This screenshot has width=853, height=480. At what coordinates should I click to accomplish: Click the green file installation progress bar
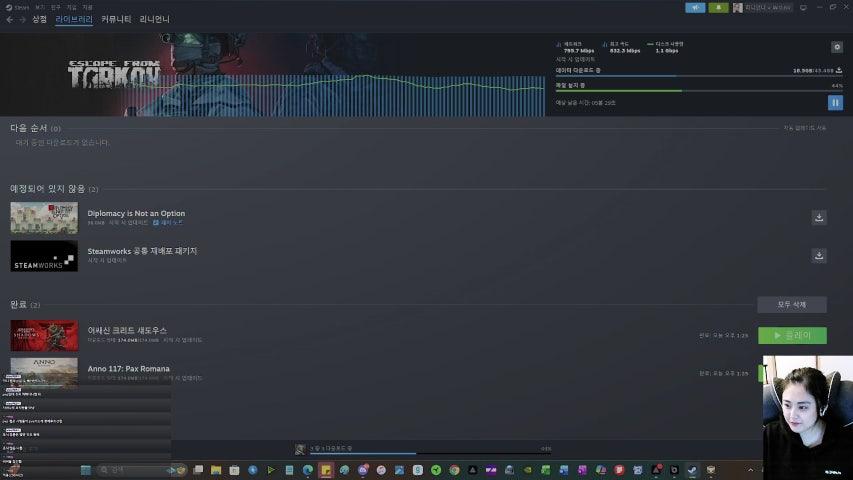coord(699,91)
